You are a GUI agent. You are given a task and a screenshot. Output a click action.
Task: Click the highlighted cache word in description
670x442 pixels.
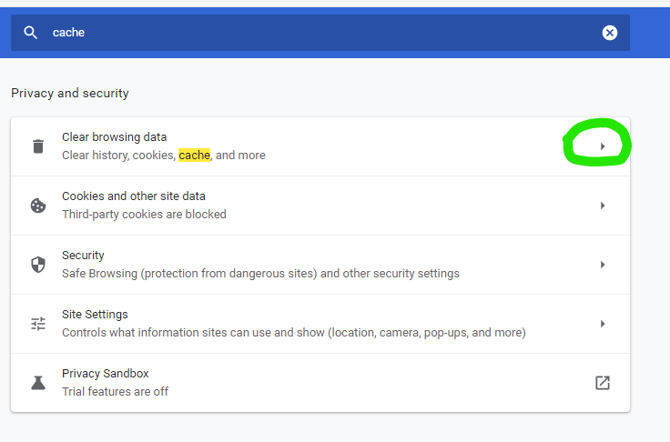pos(194,155)
